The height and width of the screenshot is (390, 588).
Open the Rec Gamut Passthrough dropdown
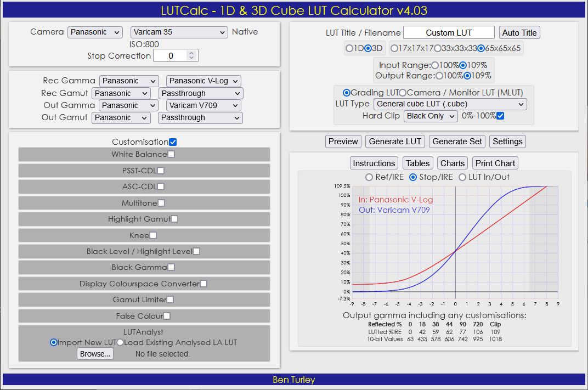tap(201, 93)
